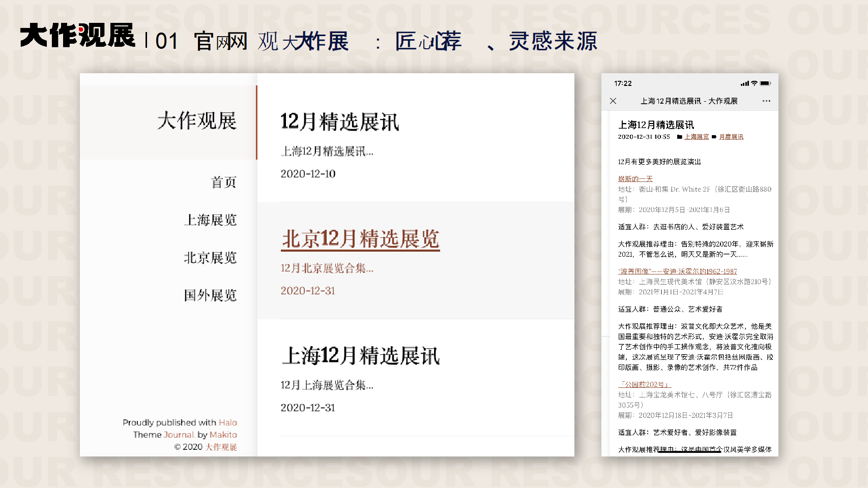Image resolution: width=868 pixels, height=488 pixels.
Task: Click the text 展期：2020年12月5日-2021年1月6日
Action: click(674, 210)
